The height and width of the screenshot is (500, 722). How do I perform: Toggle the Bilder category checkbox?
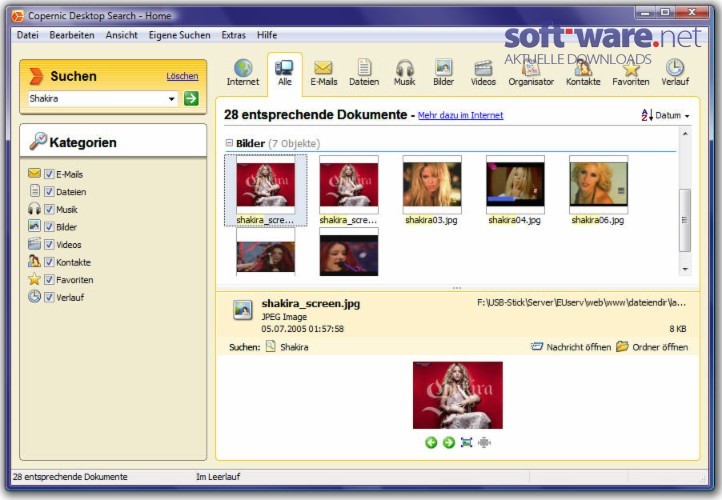click(49, 227)
